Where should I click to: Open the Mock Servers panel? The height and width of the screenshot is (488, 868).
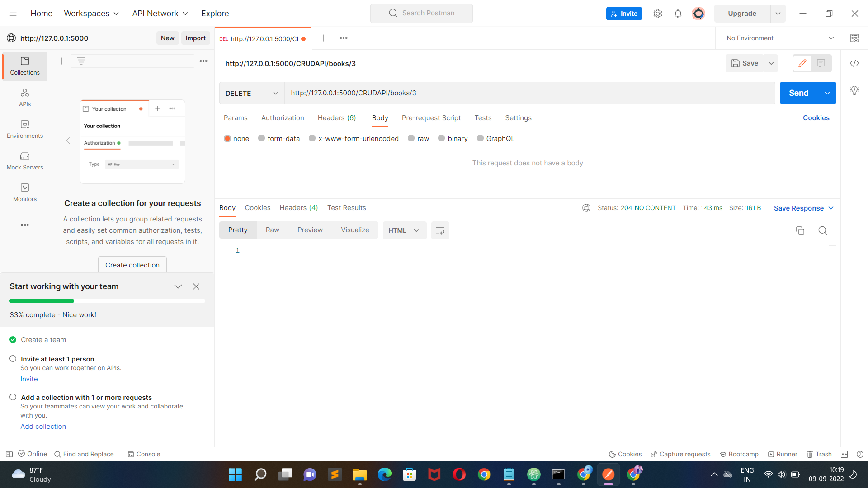click(25, 161)
